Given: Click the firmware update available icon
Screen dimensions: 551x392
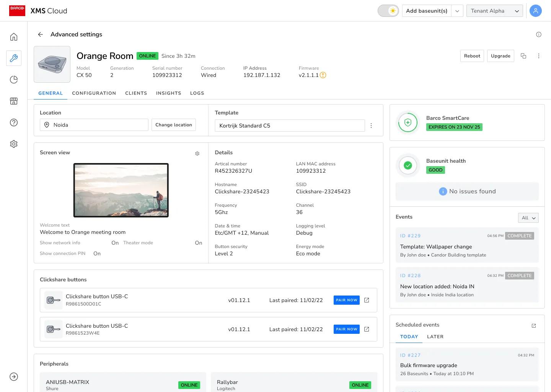Looking at the screenshot, I should 323,75.
